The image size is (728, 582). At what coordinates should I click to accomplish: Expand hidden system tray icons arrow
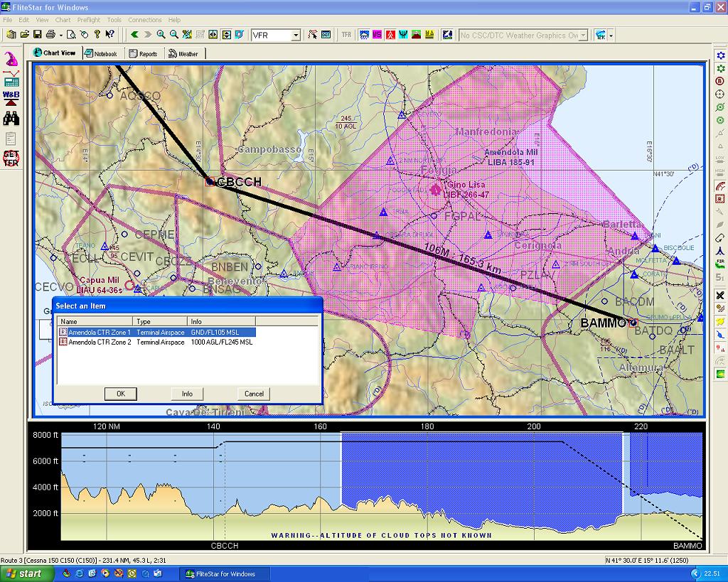point(695,573)
